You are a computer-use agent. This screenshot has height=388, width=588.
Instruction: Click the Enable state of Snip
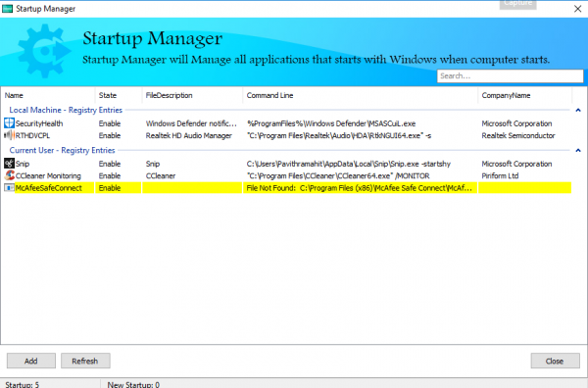click(110, 164)
